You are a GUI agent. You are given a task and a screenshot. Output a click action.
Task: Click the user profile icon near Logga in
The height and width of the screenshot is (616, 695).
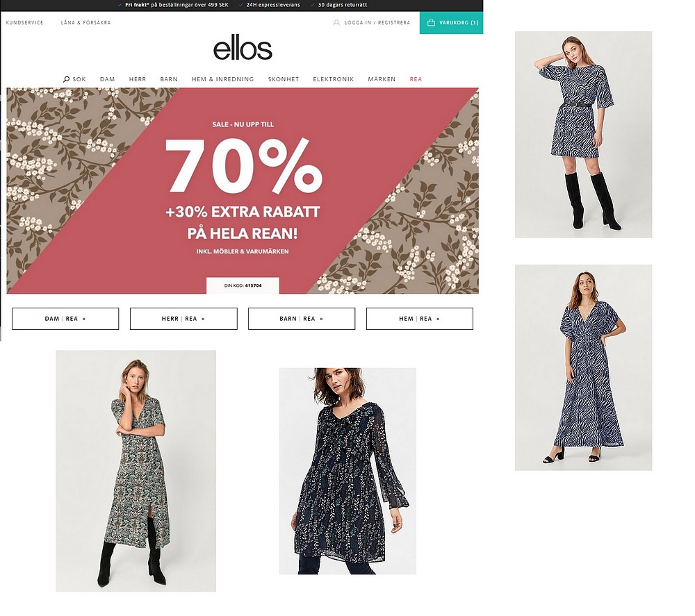[336, 23]
